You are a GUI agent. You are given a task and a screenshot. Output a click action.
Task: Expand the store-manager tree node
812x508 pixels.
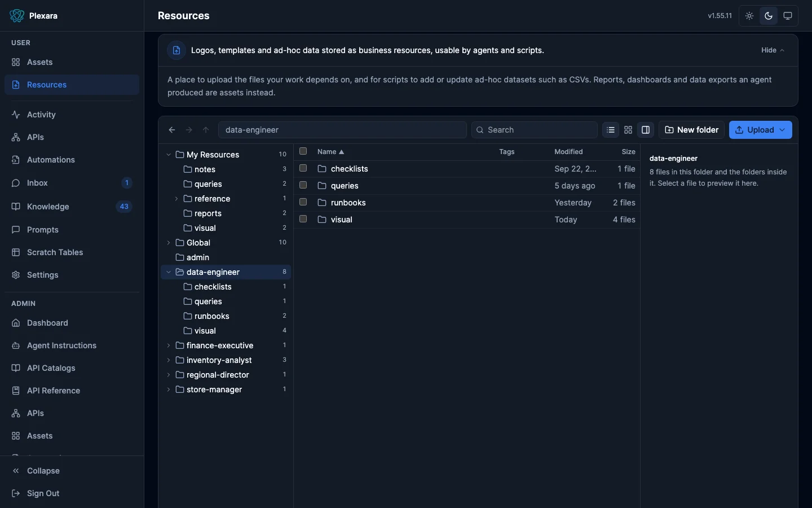[169, 389]
